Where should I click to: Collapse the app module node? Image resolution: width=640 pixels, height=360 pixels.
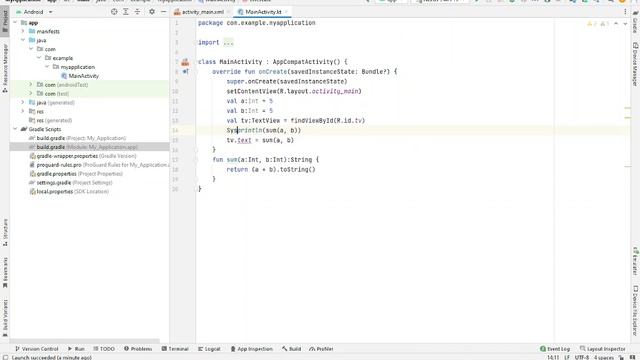click(15, 22)
